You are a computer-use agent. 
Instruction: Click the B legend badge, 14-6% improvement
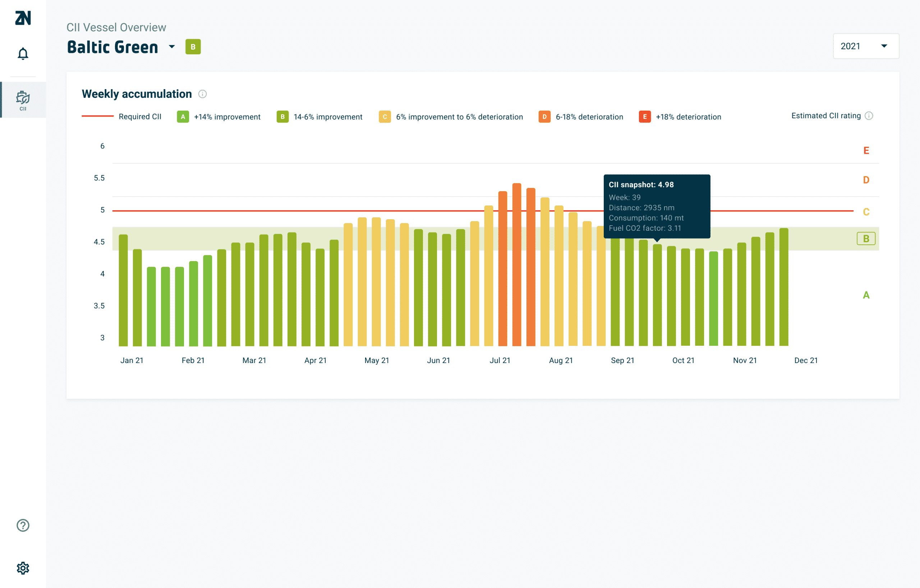[282, 116]
